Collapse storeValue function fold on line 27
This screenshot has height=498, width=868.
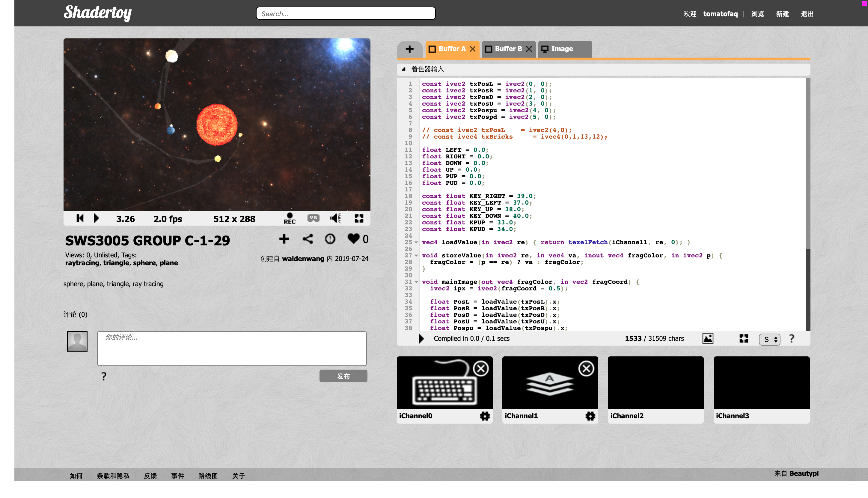pos(417,256)
